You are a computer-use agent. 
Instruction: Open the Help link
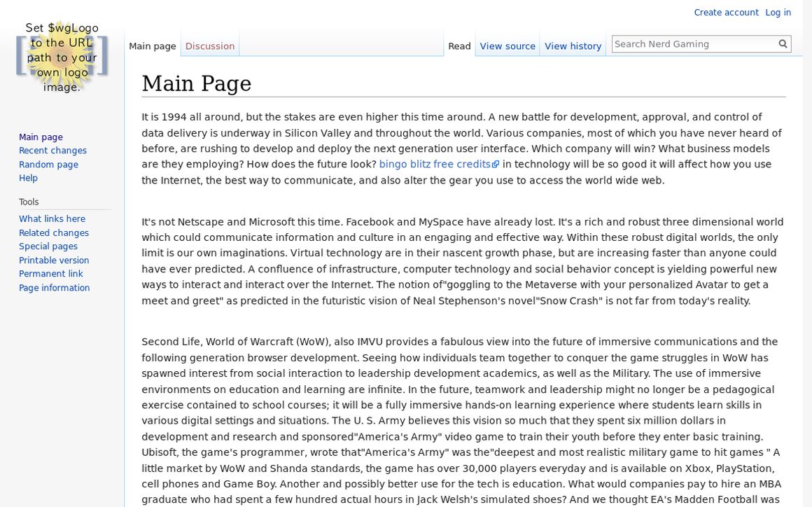pos(29,178)
